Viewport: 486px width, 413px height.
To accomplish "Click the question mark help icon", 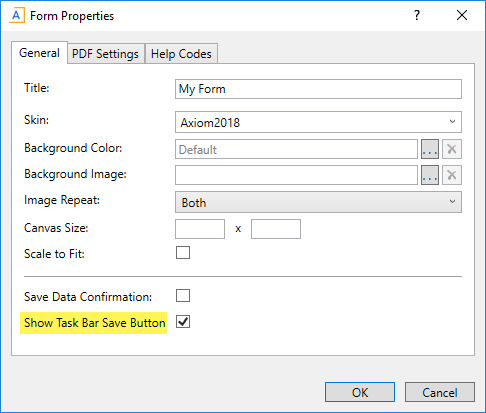I will pos(417,15).
